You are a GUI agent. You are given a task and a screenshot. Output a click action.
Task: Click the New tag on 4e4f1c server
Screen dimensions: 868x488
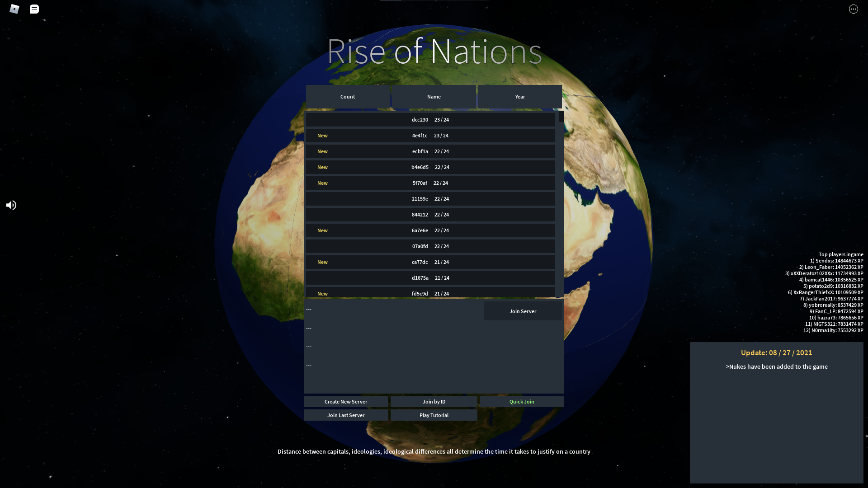[322, 135]
